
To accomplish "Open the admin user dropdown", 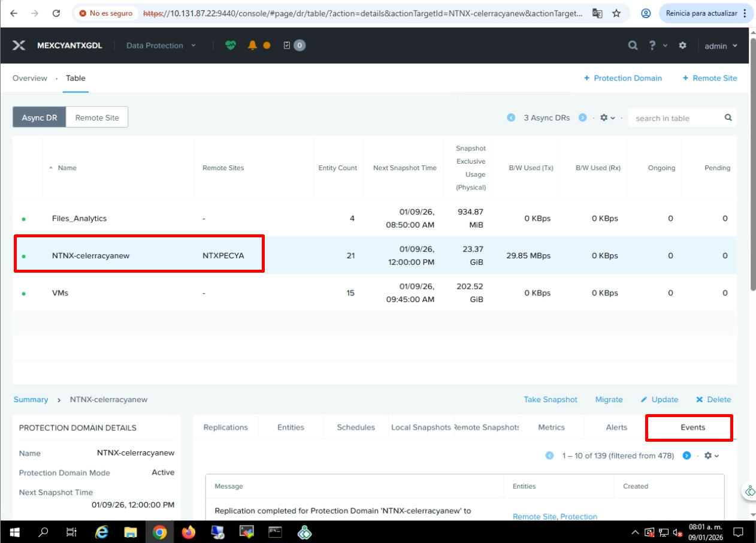I will coord(721,46).
